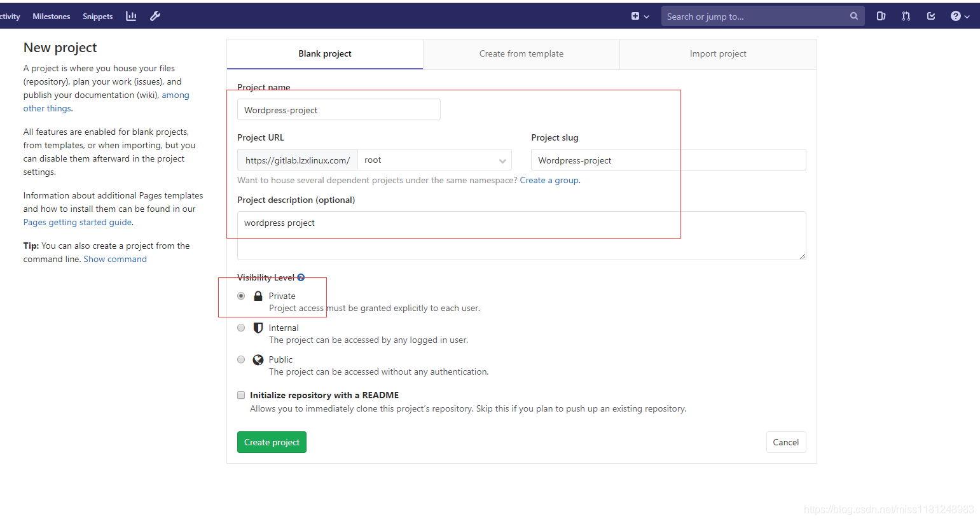
Task: Click the 'Initialize repository with a README' label
Action: coord(324,396)
